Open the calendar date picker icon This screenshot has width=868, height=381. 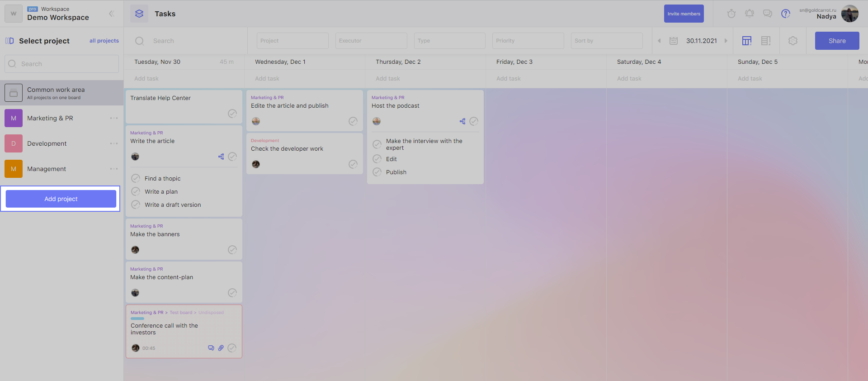[673, 41]
